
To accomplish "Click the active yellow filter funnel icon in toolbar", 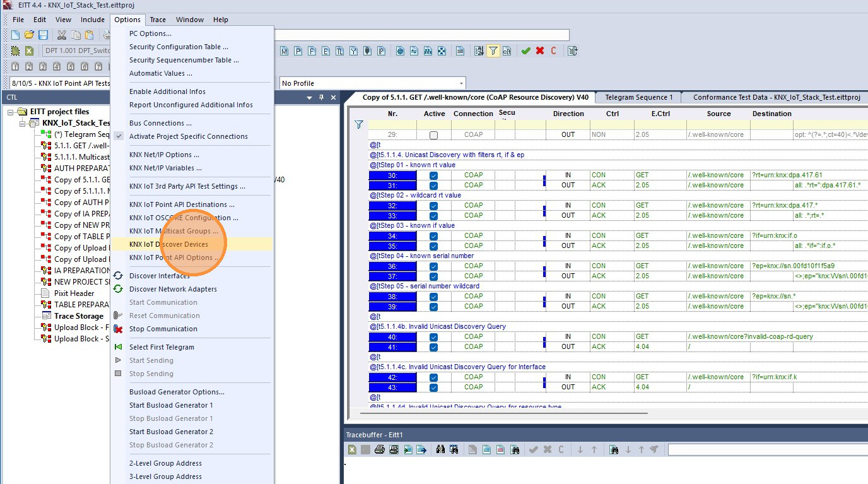I will (x=493, y=50).
